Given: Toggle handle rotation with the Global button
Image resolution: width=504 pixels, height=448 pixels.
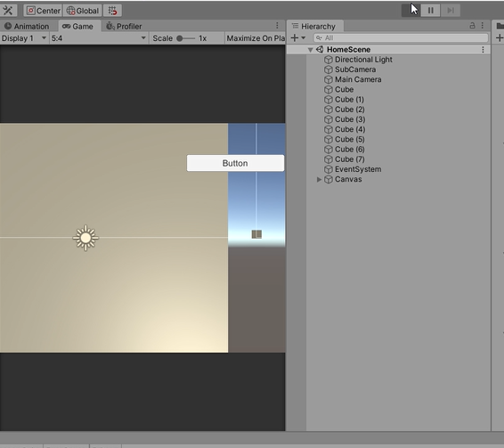Looking at the screenshot, I should (x=83, y=11).
